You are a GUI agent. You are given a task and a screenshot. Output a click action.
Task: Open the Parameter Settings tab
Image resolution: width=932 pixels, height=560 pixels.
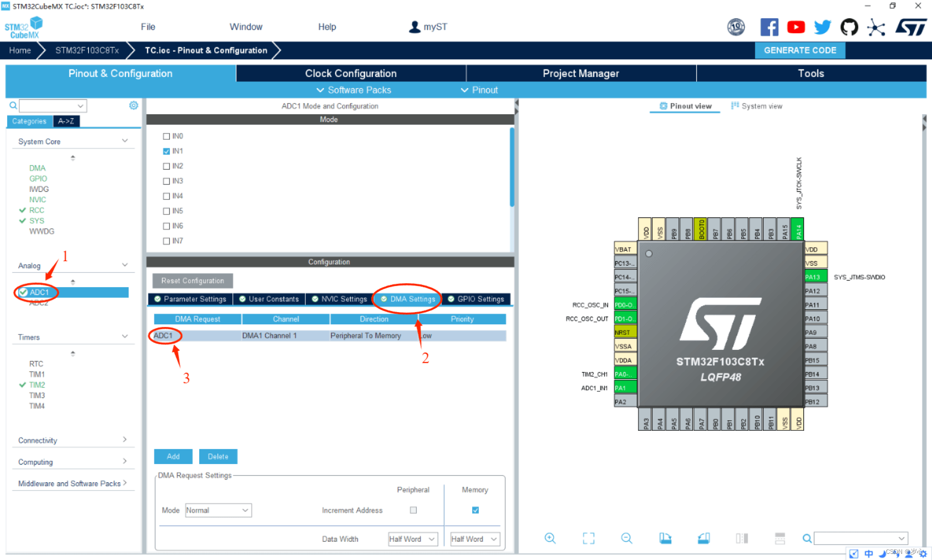click(x=190, y=299)
